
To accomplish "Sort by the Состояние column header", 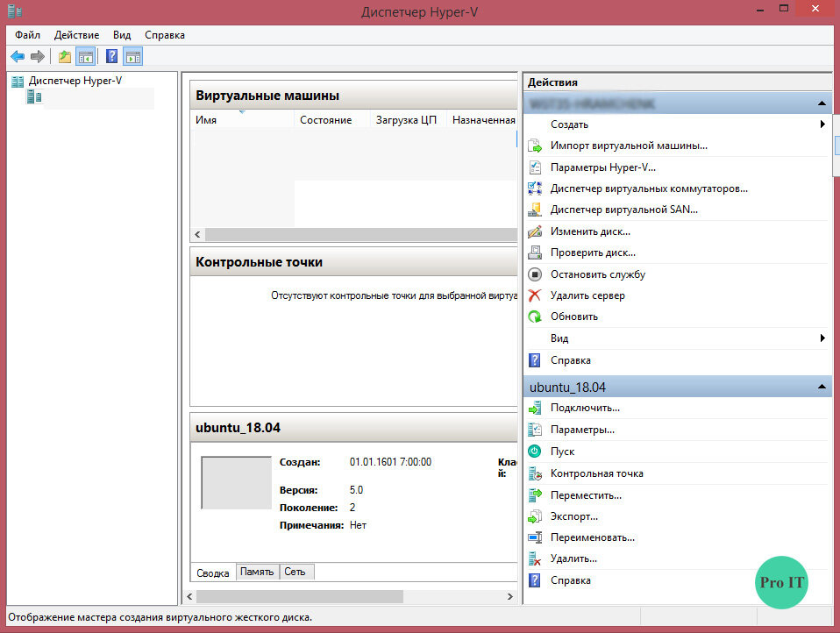I will point(331,119).
